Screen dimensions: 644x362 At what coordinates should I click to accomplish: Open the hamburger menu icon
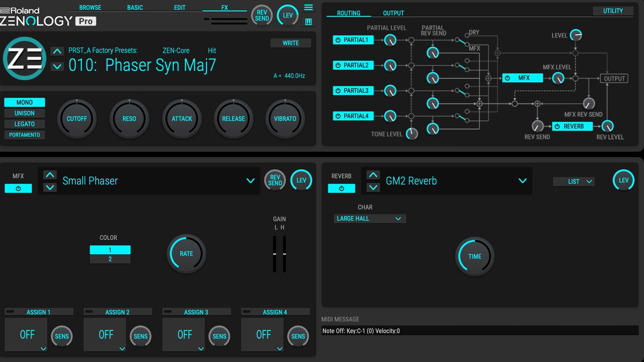tap(308, 7)
